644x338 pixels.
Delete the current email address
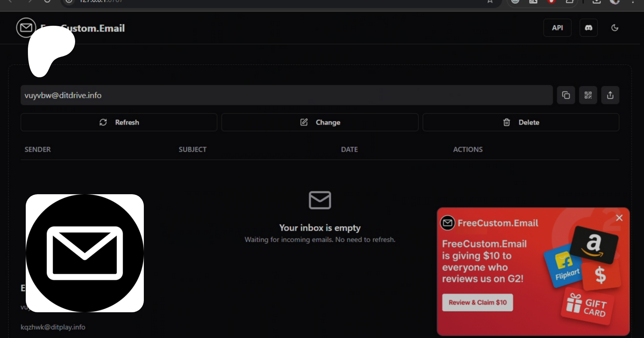click(x=521, y=122)
